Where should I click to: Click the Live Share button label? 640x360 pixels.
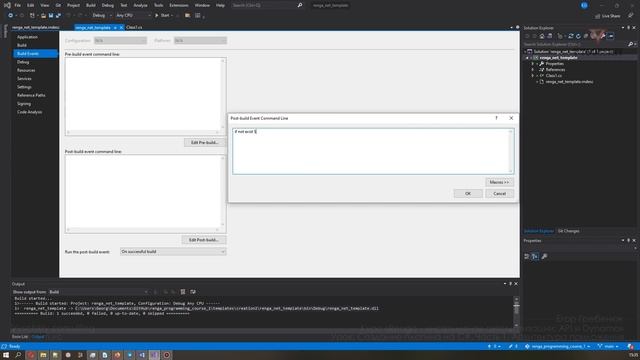point(611,16)
